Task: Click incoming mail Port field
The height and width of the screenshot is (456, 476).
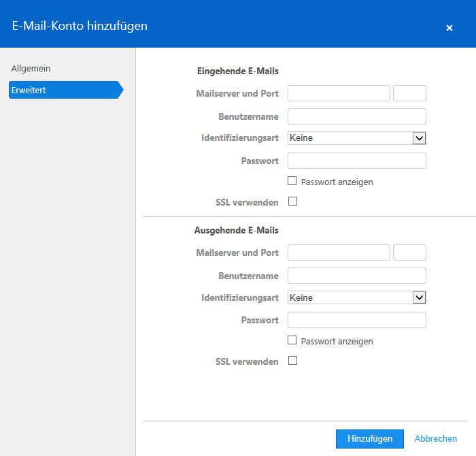Action: [409, 93]
